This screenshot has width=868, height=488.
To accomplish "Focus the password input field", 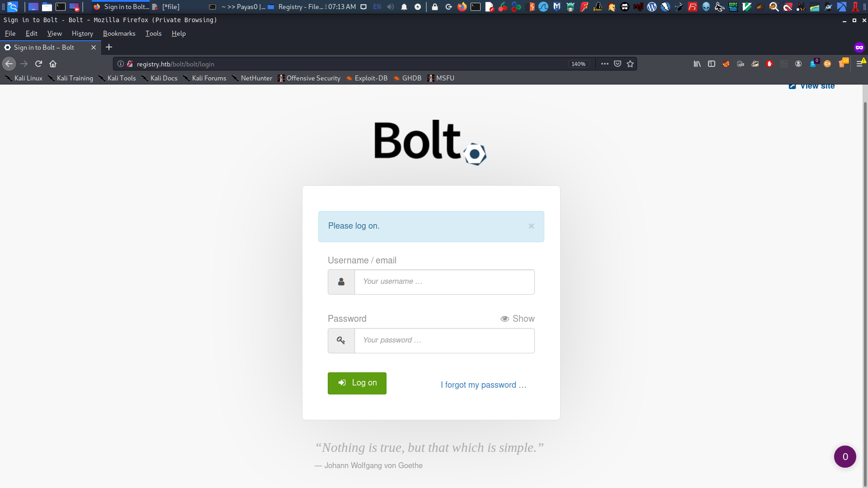I will pyautogui.click(x=444, y=341).
